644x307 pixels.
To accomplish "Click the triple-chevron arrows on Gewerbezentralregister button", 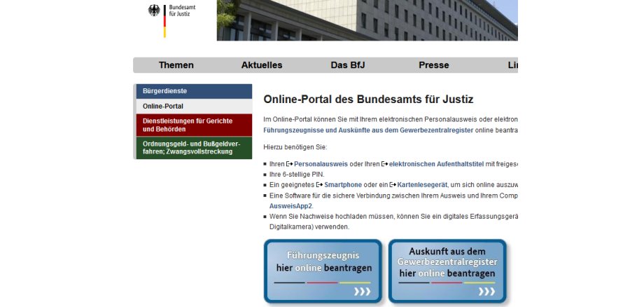I will 486,292.
